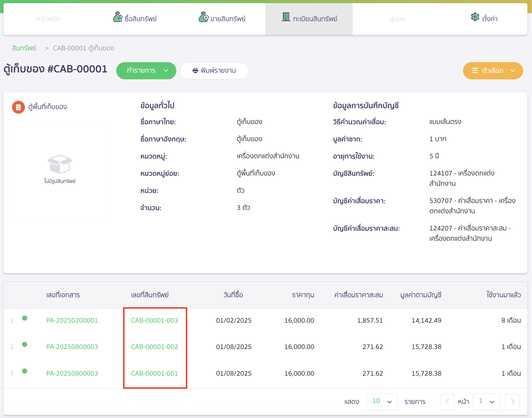
Task: Click the buy asset money bag icon
Action: coord(117,17)
